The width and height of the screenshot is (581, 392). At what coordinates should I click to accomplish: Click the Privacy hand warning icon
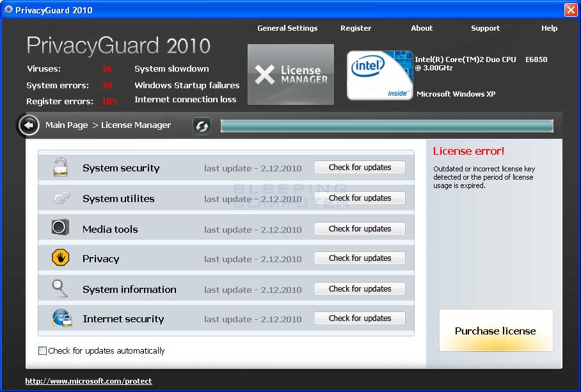(60, 258)
